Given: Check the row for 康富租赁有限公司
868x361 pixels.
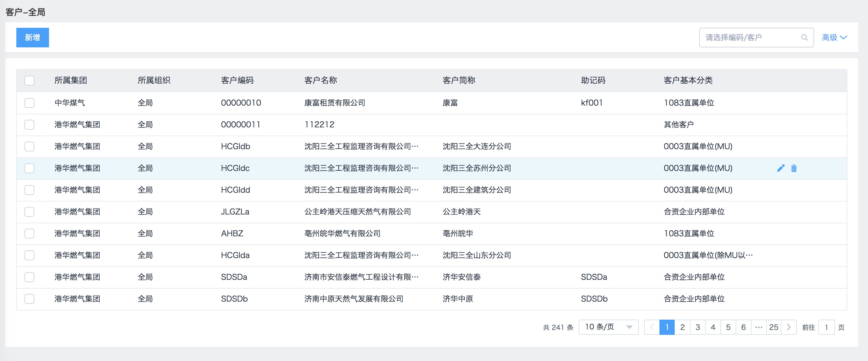Looking at the screenshot, I should coord(29,103).
